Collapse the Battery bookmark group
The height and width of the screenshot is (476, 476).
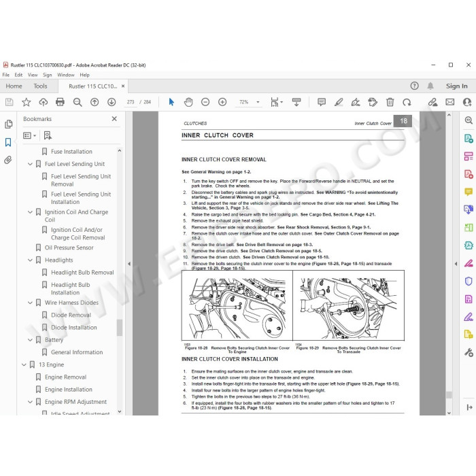pyautogui.click(x=30, y=340)
